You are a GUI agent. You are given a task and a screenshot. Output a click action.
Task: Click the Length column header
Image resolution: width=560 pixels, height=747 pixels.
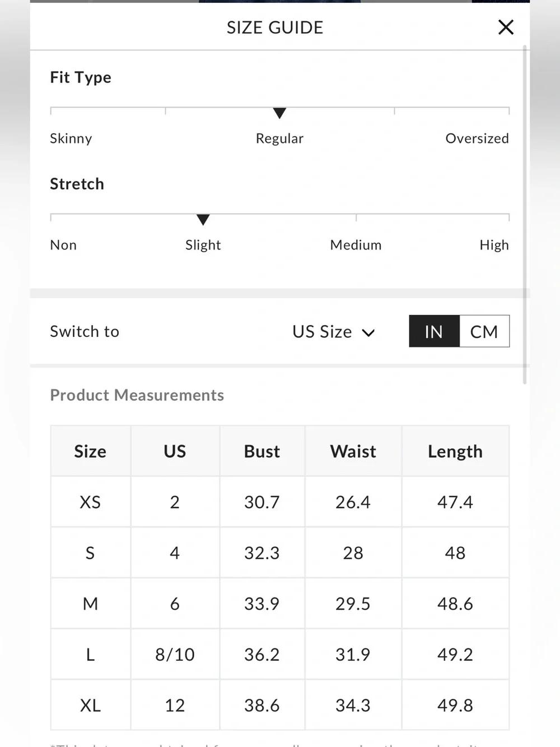[x=455, y=451]
